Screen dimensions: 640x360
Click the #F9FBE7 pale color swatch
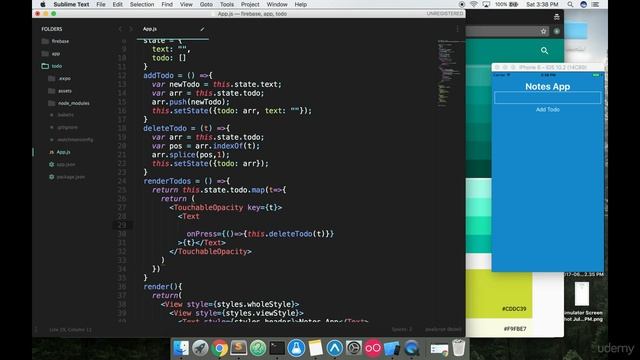pos(499,328)
